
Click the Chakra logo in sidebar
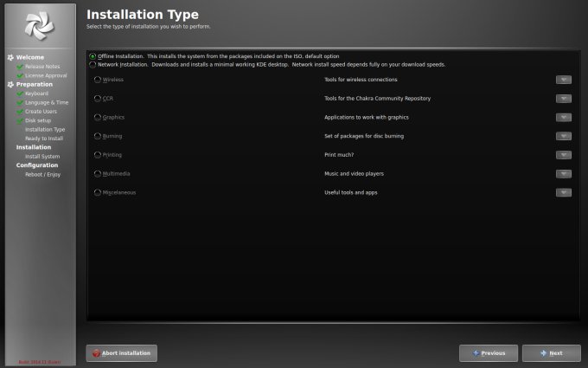(x=40, y=25)
